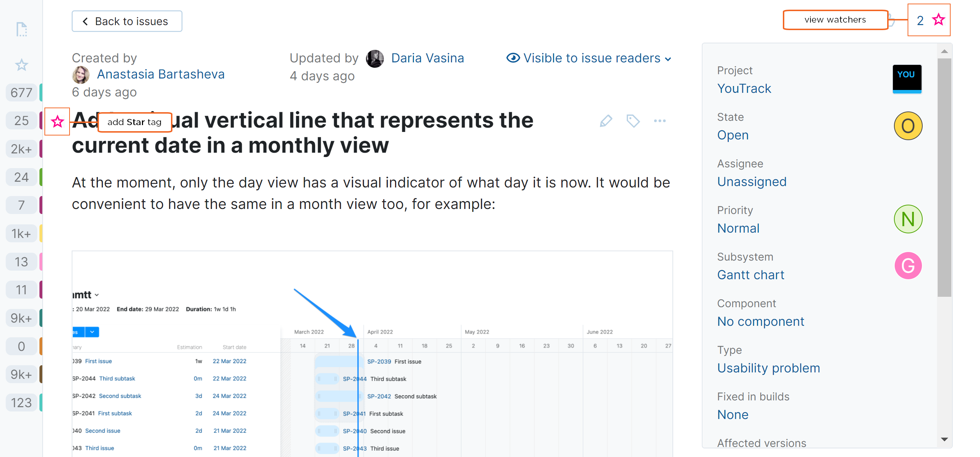Image resolution: width=980 pixels, height=457 pixels.
Task: Toggle the Type field Usability problem
Action: point(768,368)
